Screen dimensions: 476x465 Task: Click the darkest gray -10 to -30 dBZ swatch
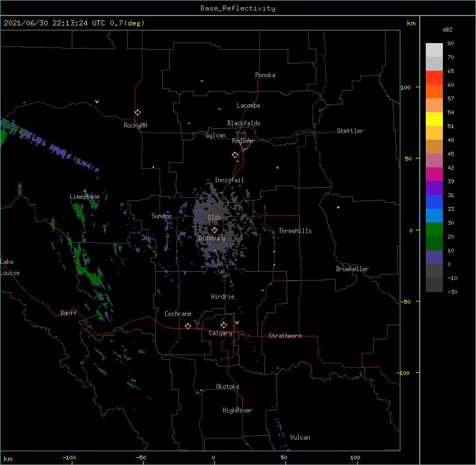434,285
